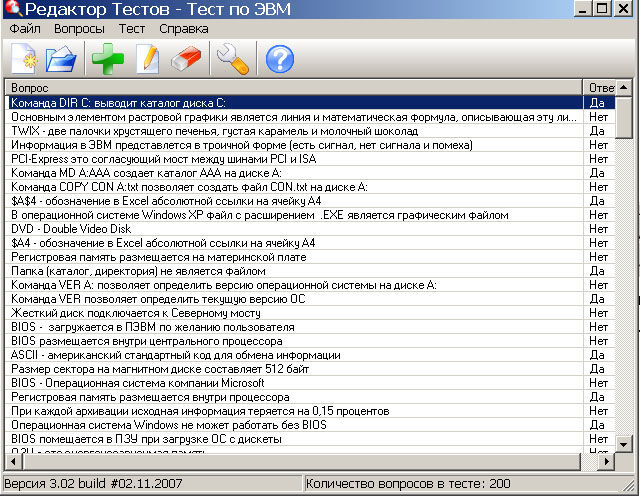Click the 'Да' answer of ASCII row
This screenshot has width=640, height=498.
coord(597,355)
